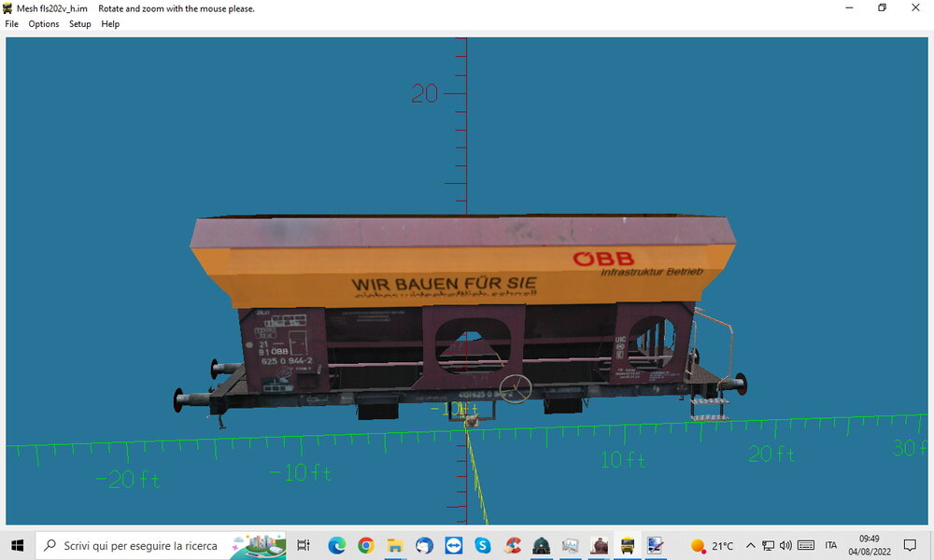Open the monitor chart app in taskbar
Image resolution: width=934 pixels, height=560 pixels.
point(570,545)
